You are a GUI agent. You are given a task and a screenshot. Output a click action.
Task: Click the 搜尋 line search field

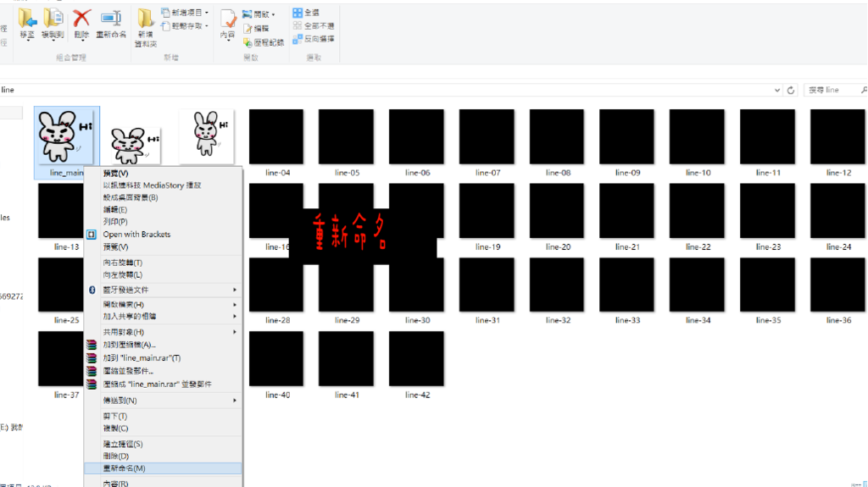(835, 90)
